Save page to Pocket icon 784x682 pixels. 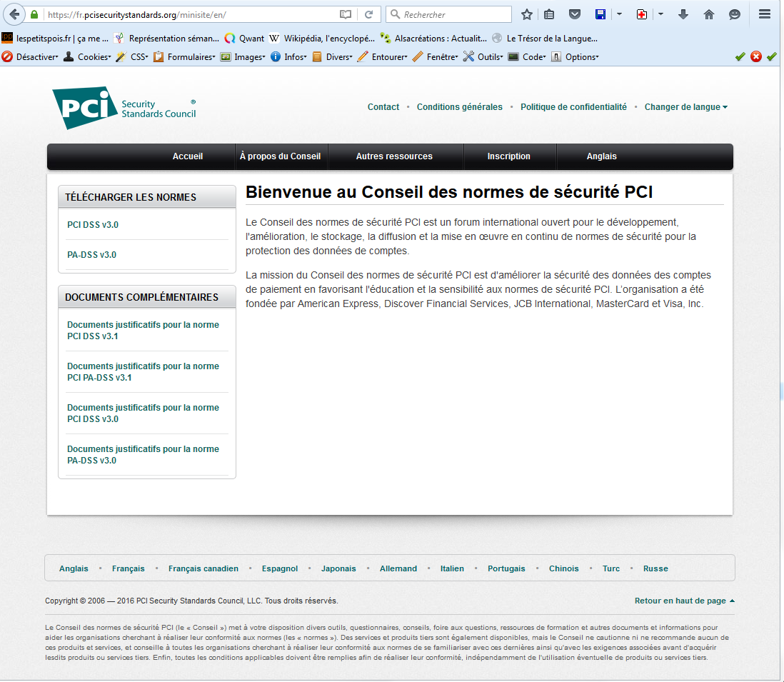(x=575, y=14)
